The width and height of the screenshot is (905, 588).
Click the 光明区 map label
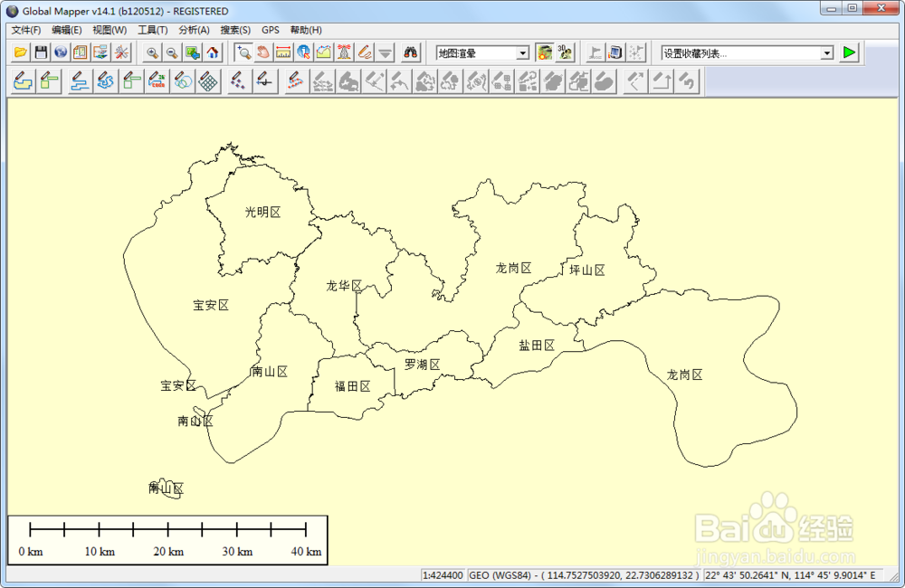[263, 213]
